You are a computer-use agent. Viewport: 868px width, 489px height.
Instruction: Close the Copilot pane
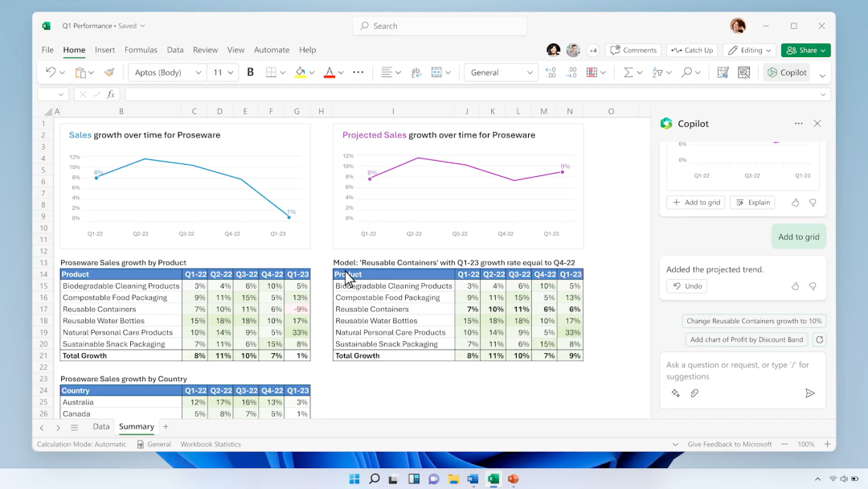[x=817, y=124]
